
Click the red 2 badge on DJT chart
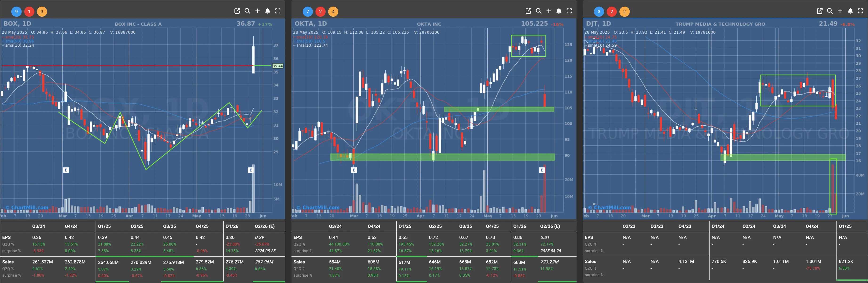[x=612, y=12]
